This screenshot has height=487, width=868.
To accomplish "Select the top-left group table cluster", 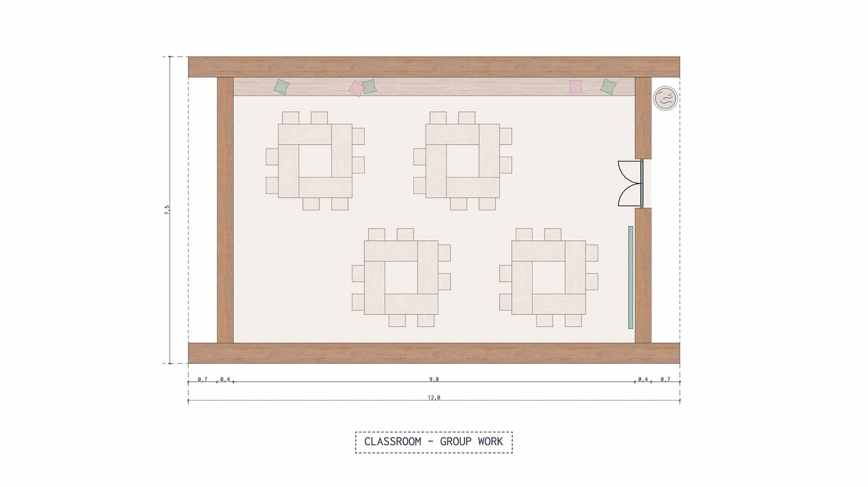I will click(x=315, y=161).
